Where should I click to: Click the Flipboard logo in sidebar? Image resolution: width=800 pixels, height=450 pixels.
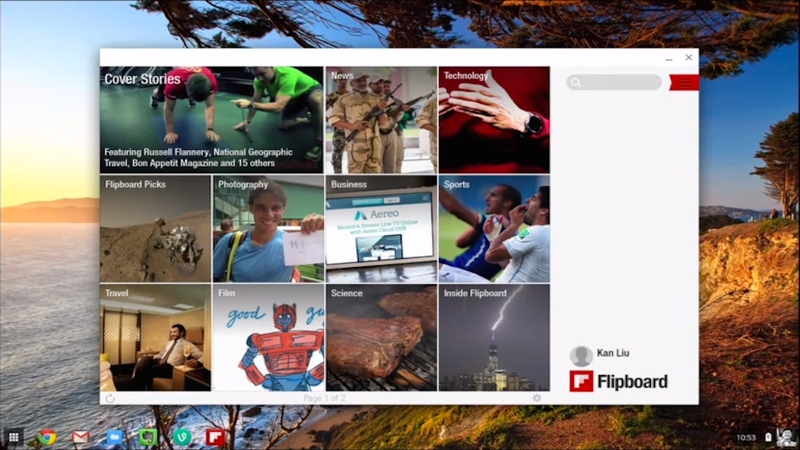618,382
